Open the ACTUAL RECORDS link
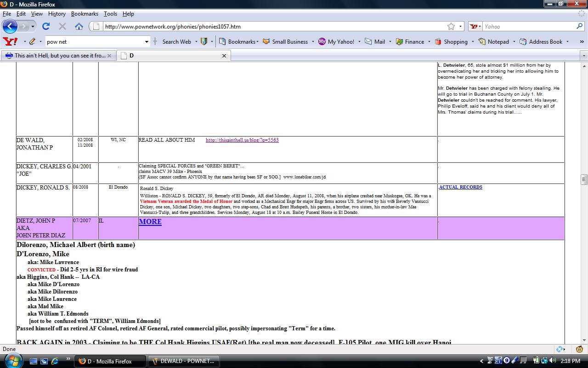This screenshot has width=588, height=368. tap(460, 187)
